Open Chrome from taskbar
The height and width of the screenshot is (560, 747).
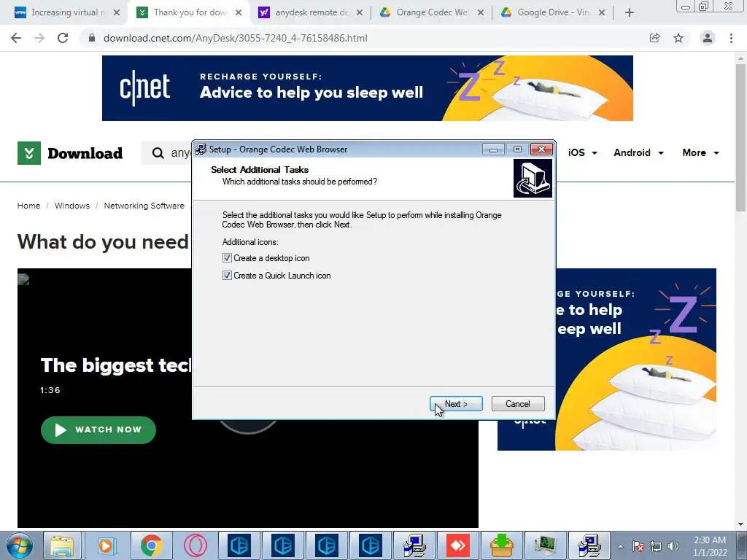(x=151, y=545)
